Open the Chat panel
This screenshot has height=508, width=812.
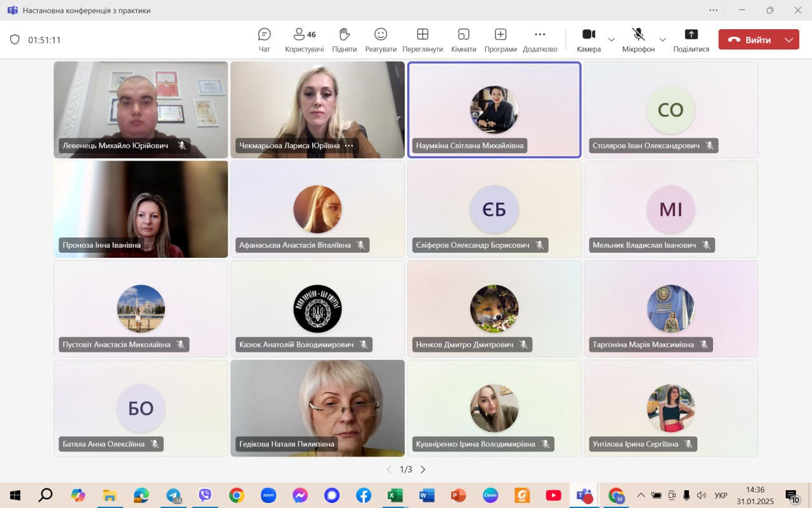(x=265, y=39)
